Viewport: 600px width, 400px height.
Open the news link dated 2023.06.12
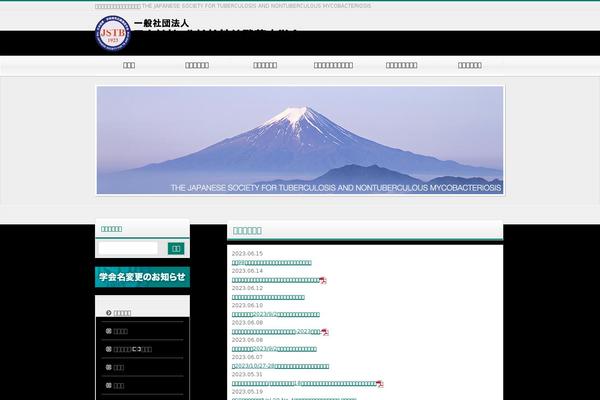click(x=268, y=297)
